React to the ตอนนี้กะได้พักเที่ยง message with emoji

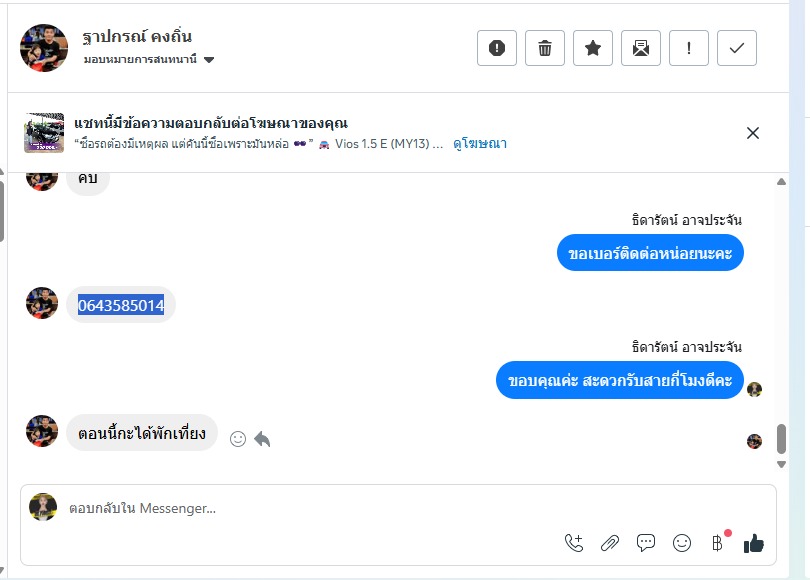(x=238, y=438)
